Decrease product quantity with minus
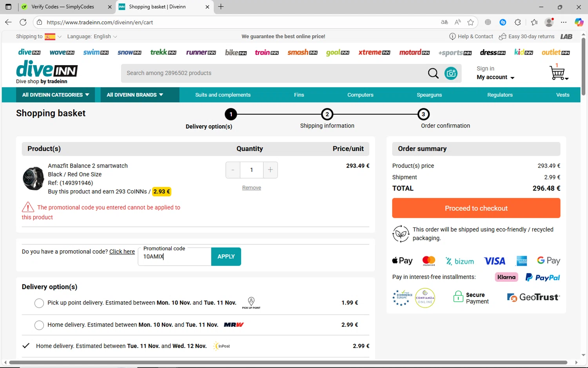 click(233, 170)
